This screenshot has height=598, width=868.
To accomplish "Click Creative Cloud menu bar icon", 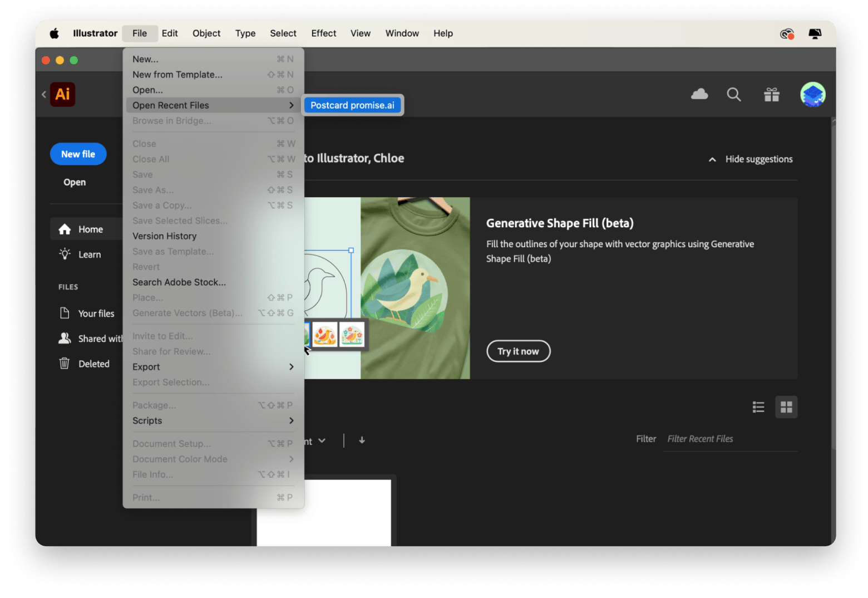I will 787,34.
